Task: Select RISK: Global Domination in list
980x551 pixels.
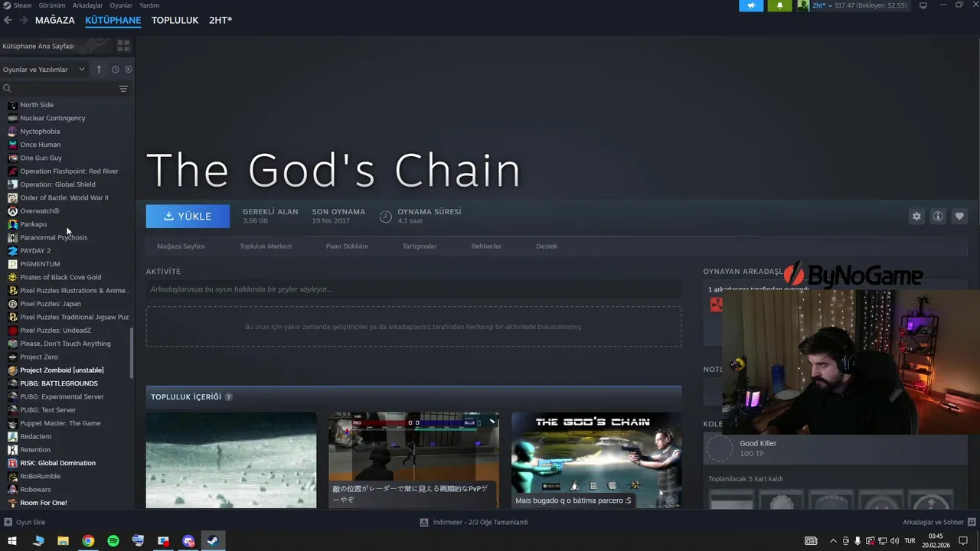Action: (57, 463)
